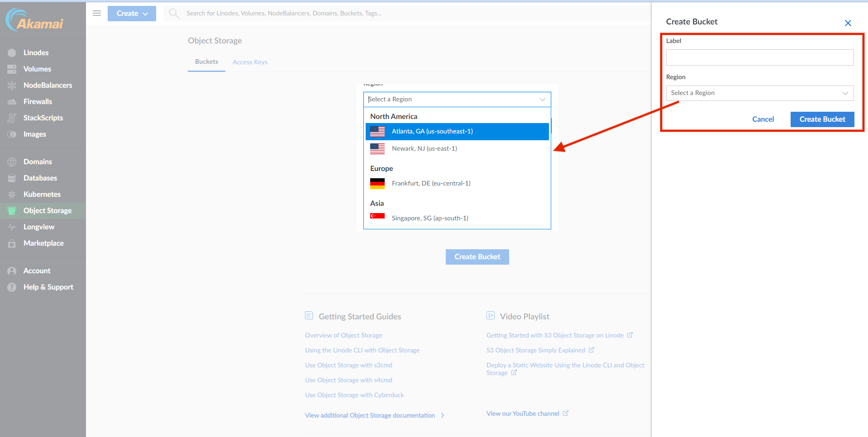Open Databases section
This screenshot has height=437, width=868.
(x=43, y=178)
